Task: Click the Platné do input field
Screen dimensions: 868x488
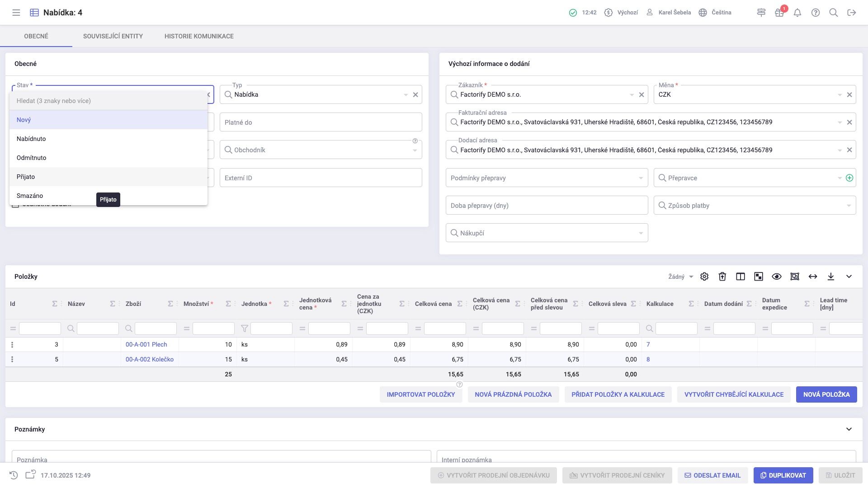Action: click(x=321, y=122)
